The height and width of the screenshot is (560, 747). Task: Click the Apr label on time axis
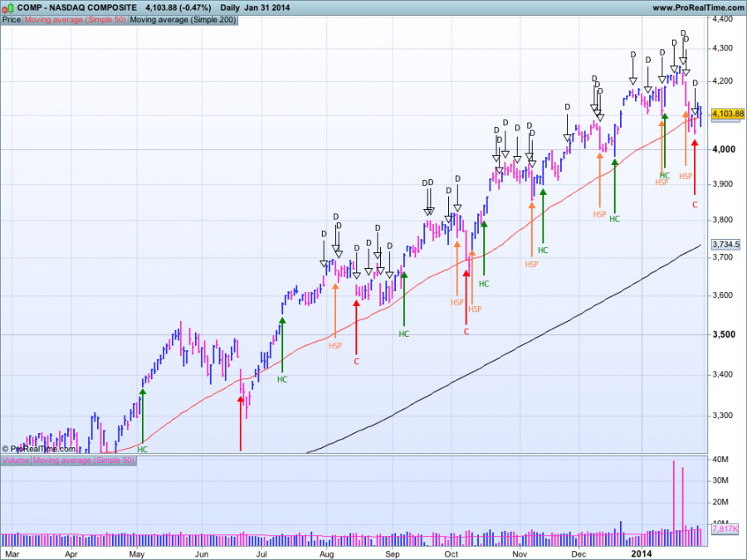[71, 554]
